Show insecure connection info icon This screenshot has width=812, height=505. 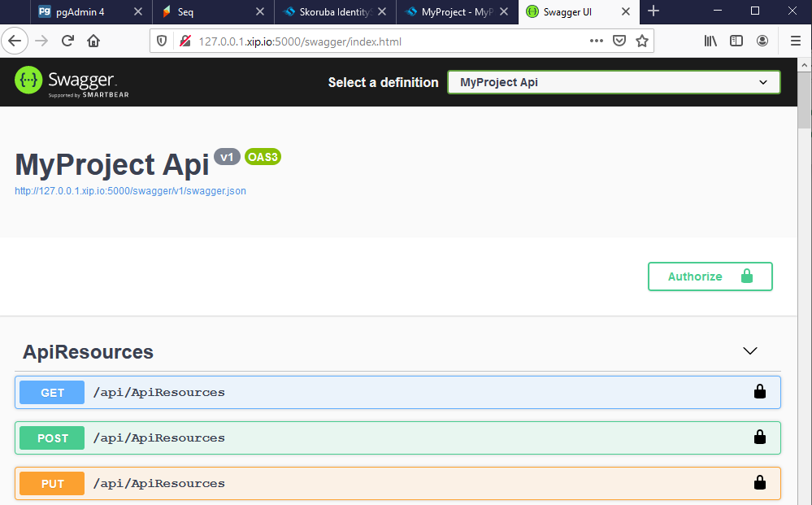click(185, 41)
